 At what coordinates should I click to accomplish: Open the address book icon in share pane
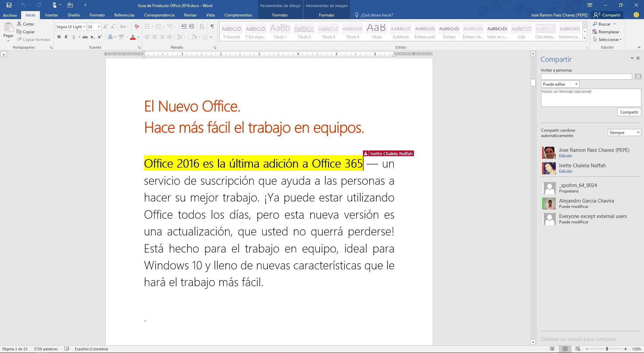point(638,77)
